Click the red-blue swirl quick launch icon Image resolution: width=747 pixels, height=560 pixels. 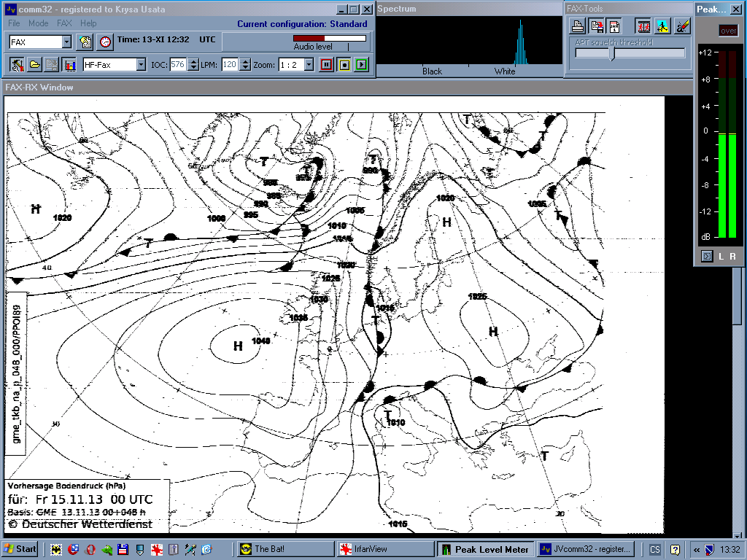(73, 550)
